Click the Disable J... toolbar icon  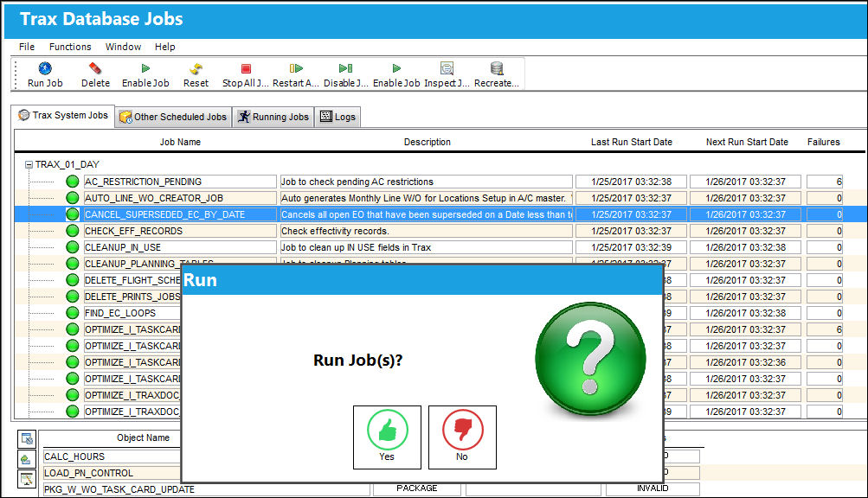tap(345, 68)
